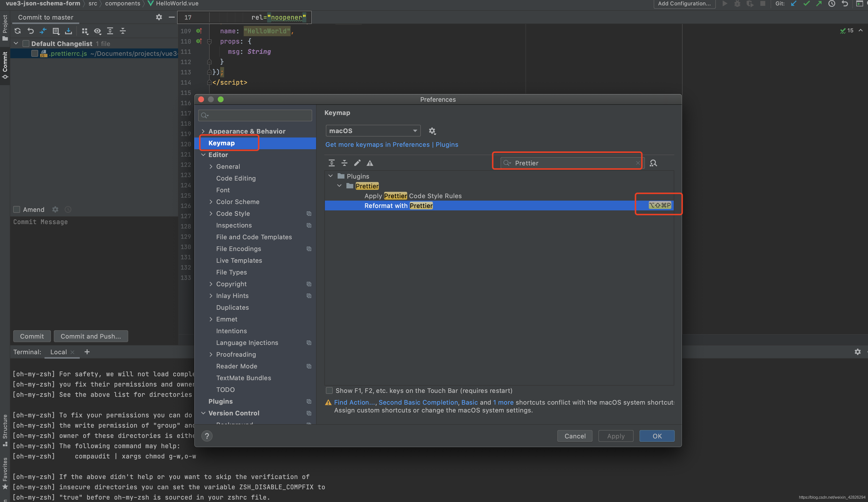Click the Get more keymaps link
This screenshot has height=502, width=868.
pos(377,144)
